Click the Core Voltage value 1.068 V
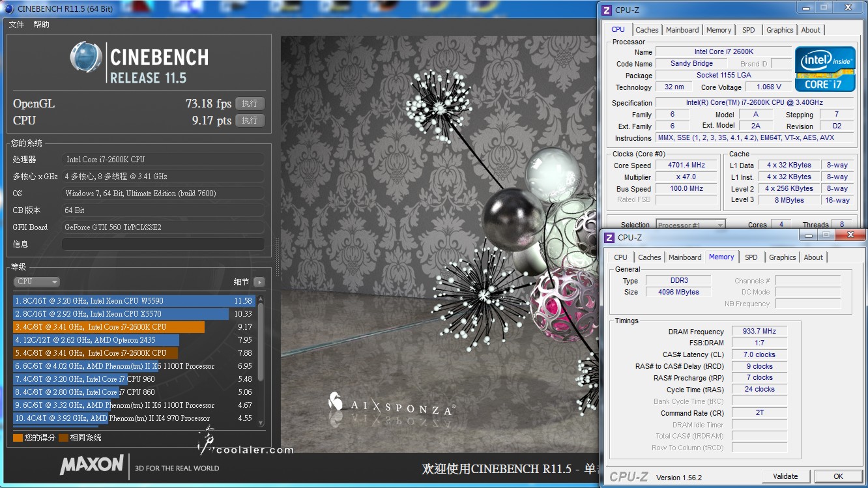This screenshot has width=868, height=488. pos(768,87)
